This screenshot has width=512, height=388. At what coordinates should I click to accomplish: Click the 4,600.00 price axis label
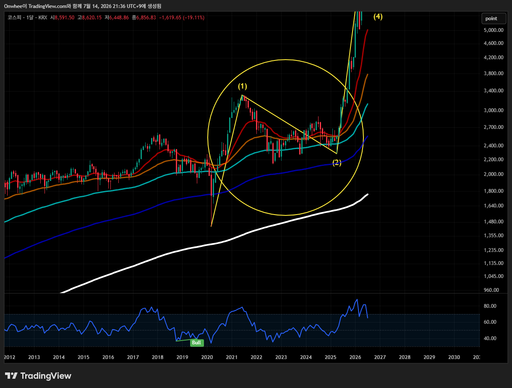click(494, 43)
